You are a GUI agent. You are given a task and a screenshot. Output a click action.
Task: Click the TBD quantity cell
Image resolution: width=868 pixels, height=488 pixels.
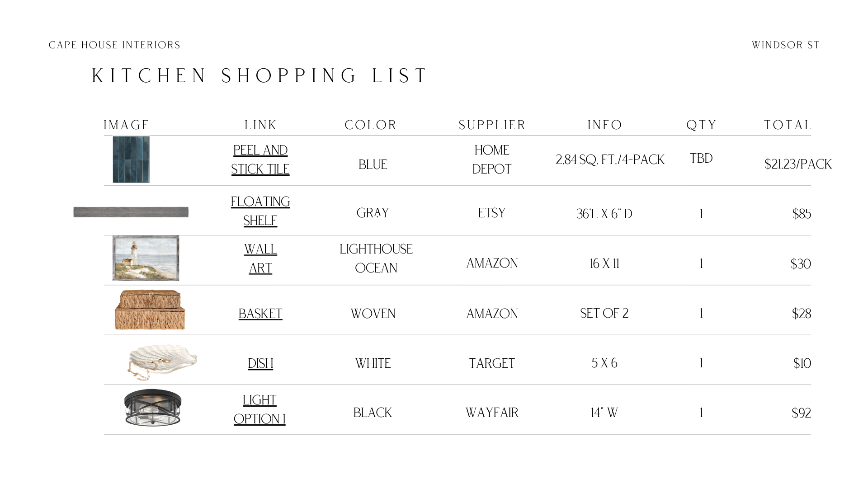pyautogui.click(x=701, y=159)
